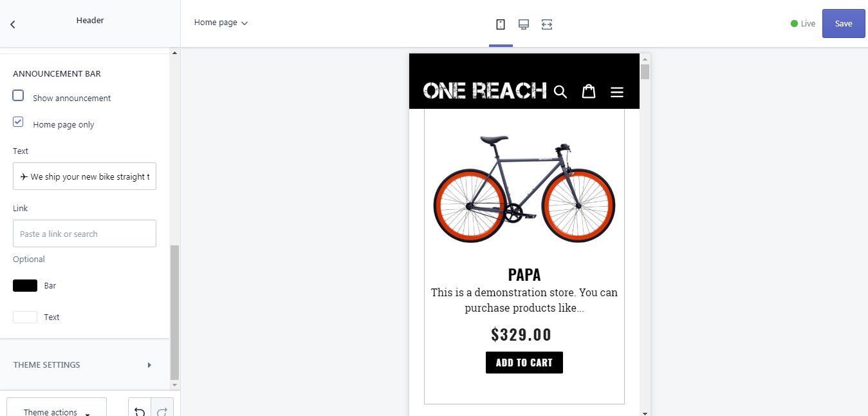Click the back arrow in Header panel

coord(12,24)
